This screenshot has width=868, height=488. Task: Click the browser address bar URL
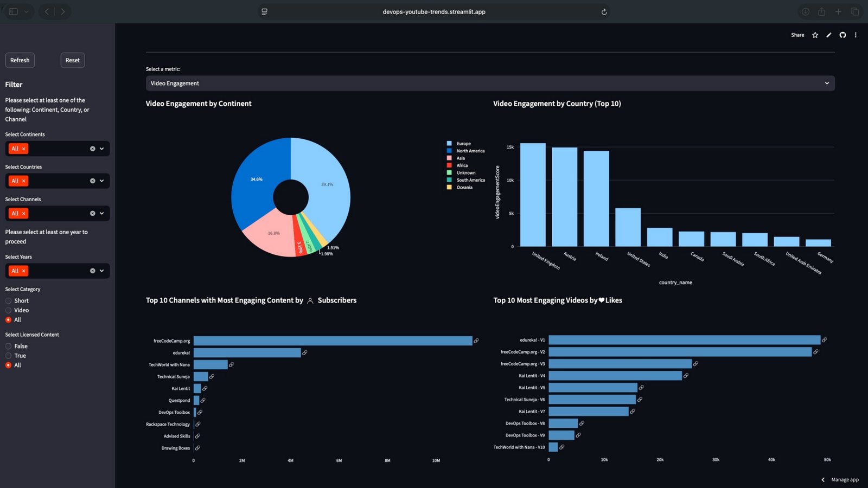click(434, 12)
